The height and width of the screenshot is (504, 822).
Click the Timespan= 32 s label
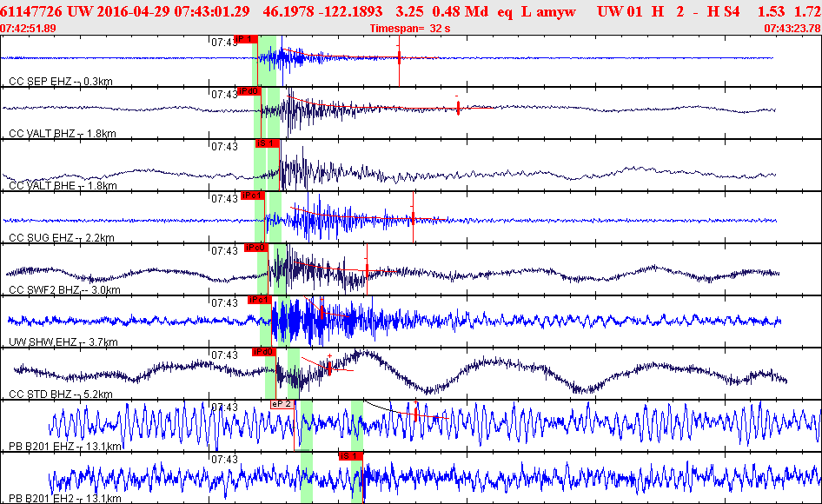click(x=410, y=29)
